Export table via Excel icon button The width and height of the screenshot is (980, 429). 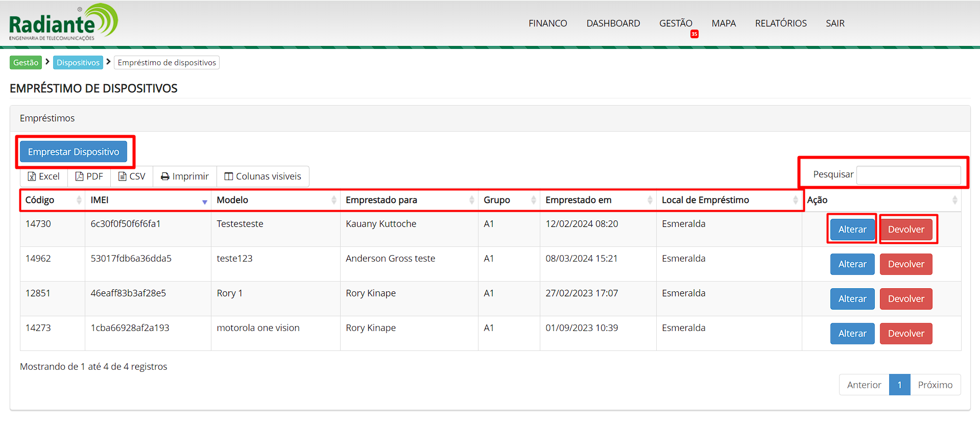click(44, 176)
